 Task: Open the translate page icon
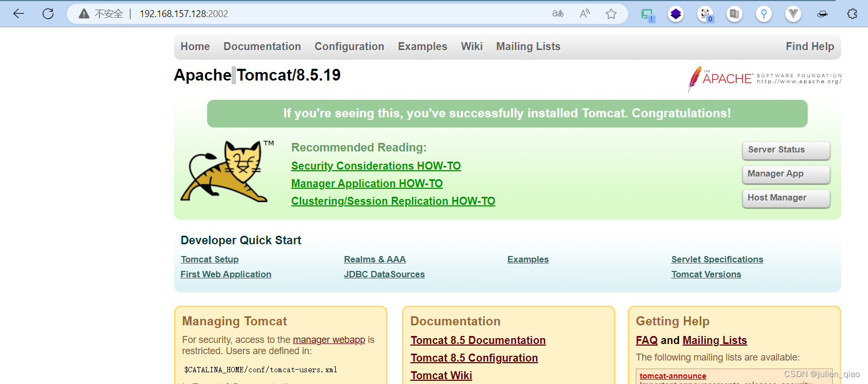coord(558,14)
